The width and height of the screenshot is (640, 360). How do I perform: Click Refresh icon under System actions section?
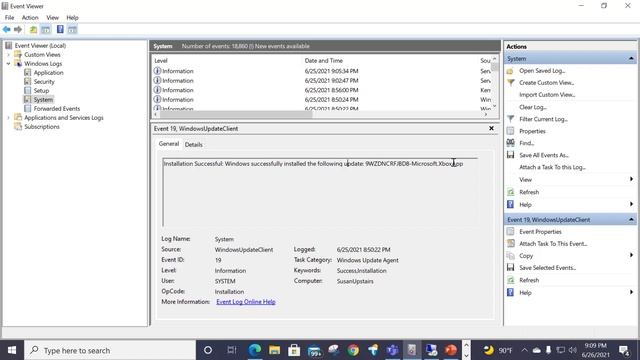point(511,192)
